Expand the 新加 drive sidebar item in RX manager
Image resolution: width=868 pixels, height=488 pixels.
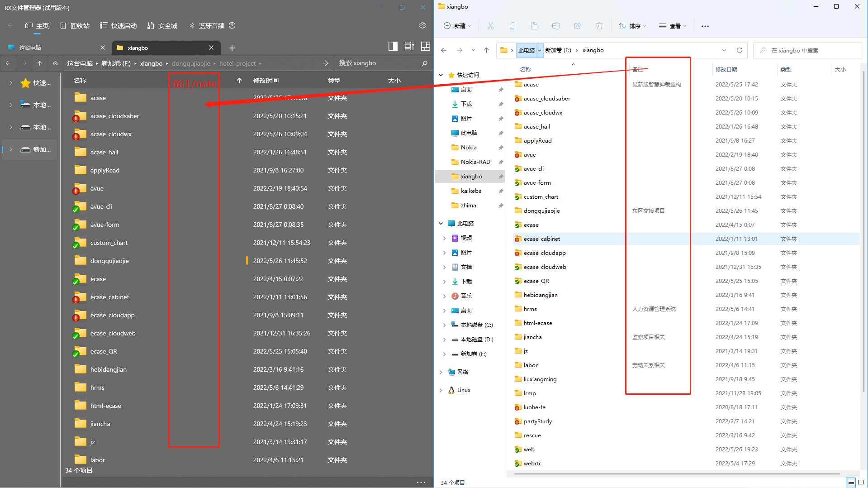[x=11, y=149]
